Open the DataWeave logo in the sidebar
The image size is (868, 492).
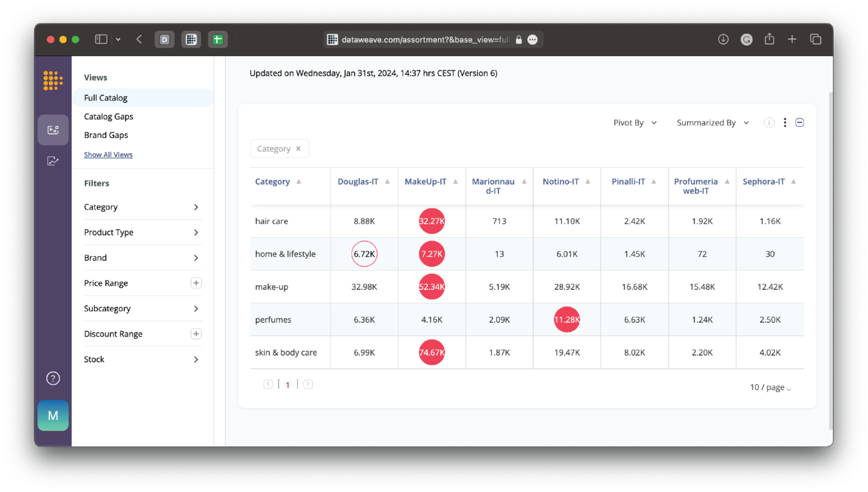53,80
